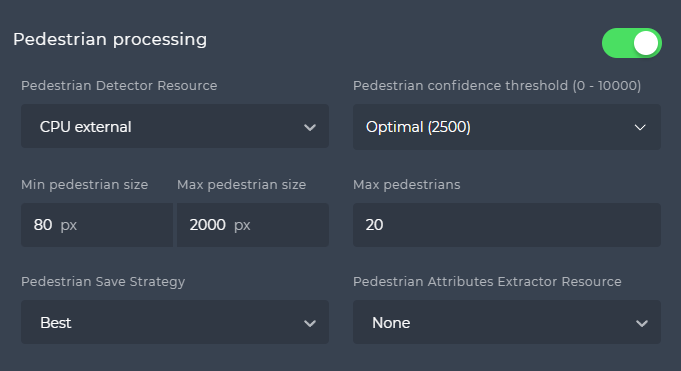Click the Pedestrian Save Strategy label
The width and height of the screenshot is (681, 371).
[103, 282]
